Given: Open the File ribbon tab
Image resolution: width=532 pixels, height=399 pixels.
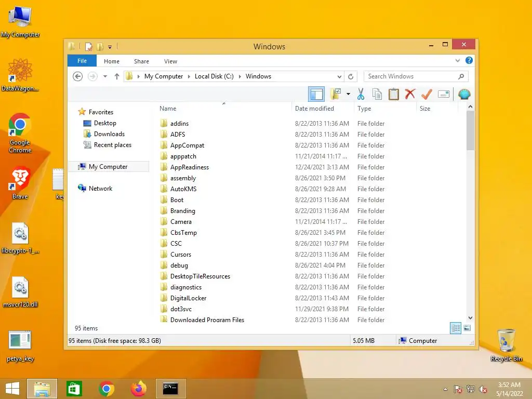Looking at the screenshot, I should pyautogui.click(x=82, y=61).
